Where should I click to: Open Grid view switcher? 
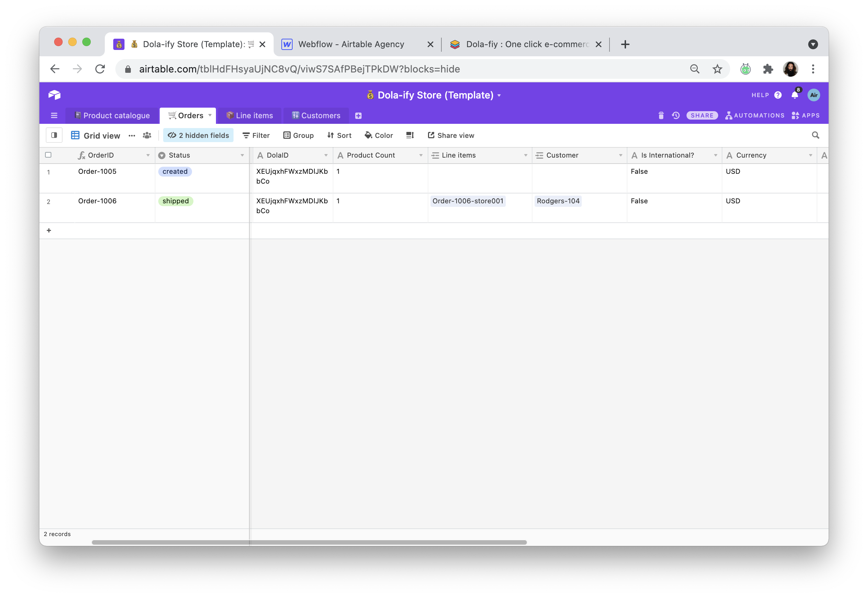tap(96, 135)
